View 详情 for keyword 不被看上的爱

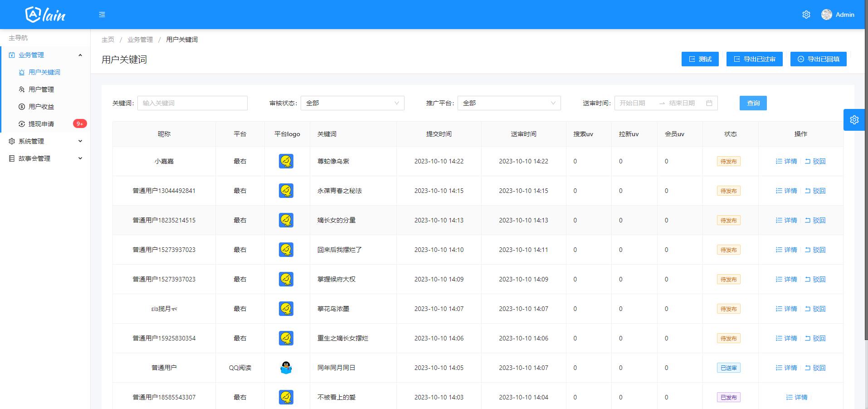tap(797, 397)
